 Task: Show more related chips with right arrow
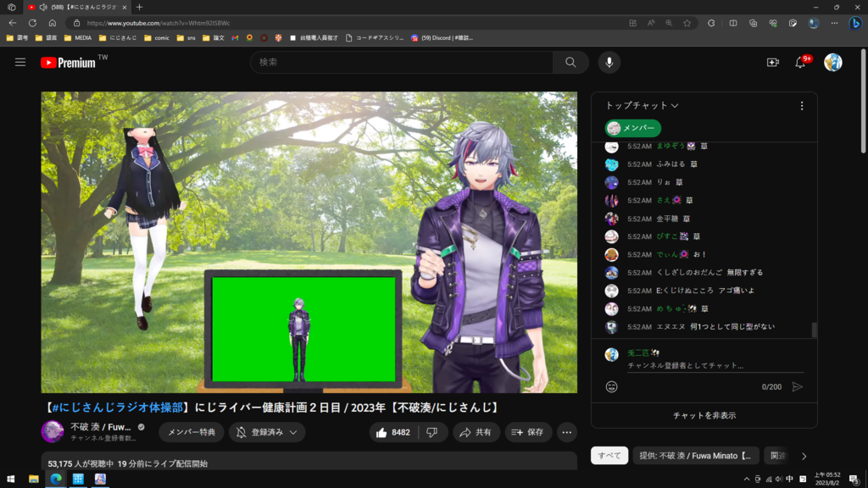click(804, 456)
